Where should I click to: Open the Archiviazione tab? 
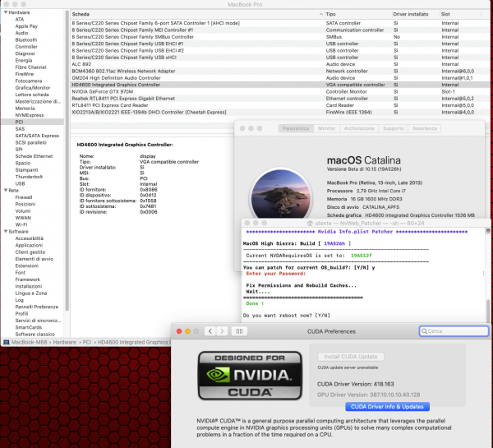[359, 128]
